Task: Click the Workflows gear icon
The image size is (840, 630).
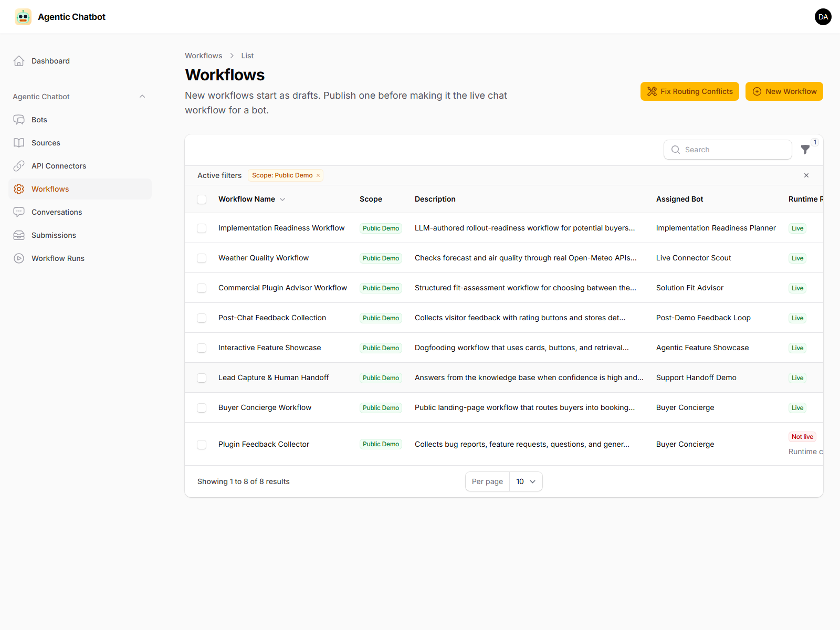Action: point(19,188)
